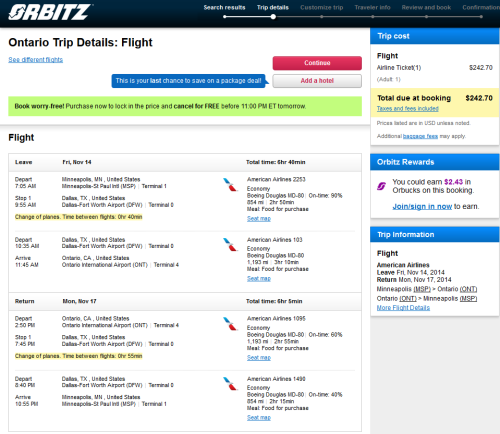View Seat map for American Airlines 1095
The image size is (500, 434).
pos(259,358)
